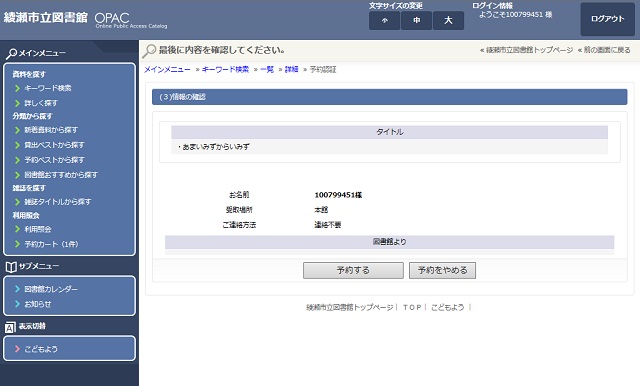Open 予約ベストから探す menu item
This screenshot has width=640, height=386.
(x=54, y=160)
